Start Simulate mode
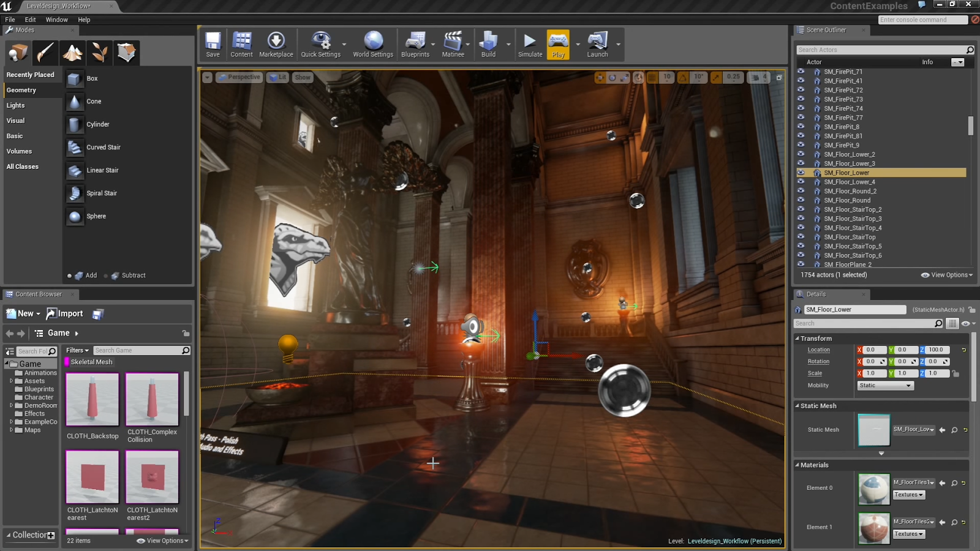This screenshot has width=980, height=551. click(x=529, y=44)
